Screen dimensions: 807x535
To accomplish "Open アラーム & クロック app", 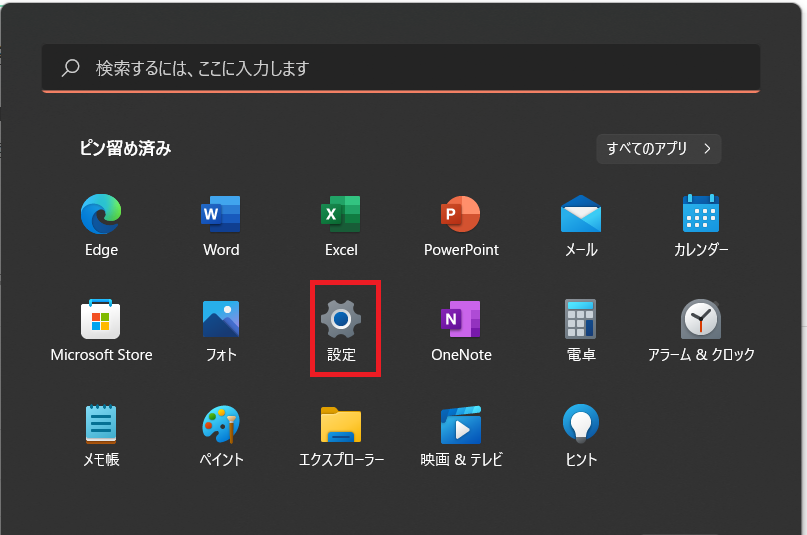I will [701, 330].
